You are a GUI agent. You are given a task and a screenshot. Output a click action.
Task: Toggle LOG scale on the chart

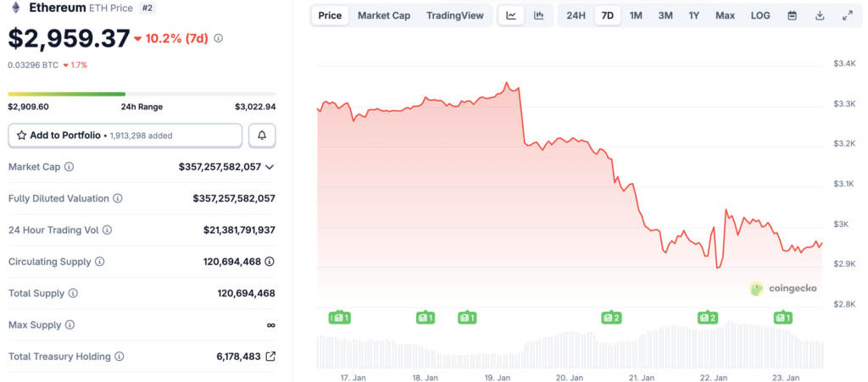[760, 15]
